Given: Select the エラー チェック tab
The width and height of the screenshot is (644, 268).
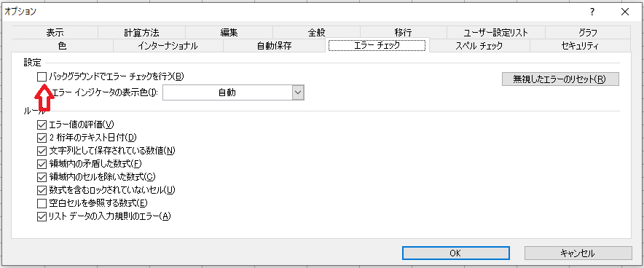Looking at the screenshot, I should [377, 46].
